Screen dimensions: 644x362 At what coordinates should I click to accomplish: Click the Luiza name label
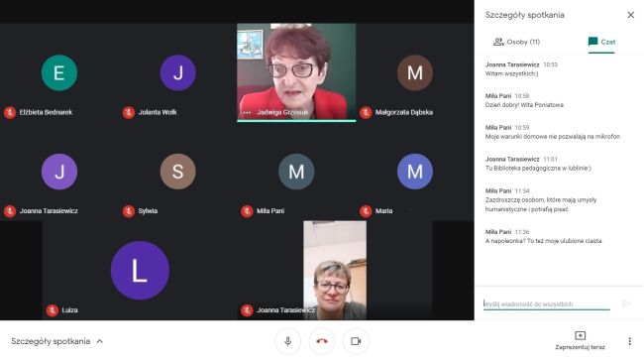69,310
